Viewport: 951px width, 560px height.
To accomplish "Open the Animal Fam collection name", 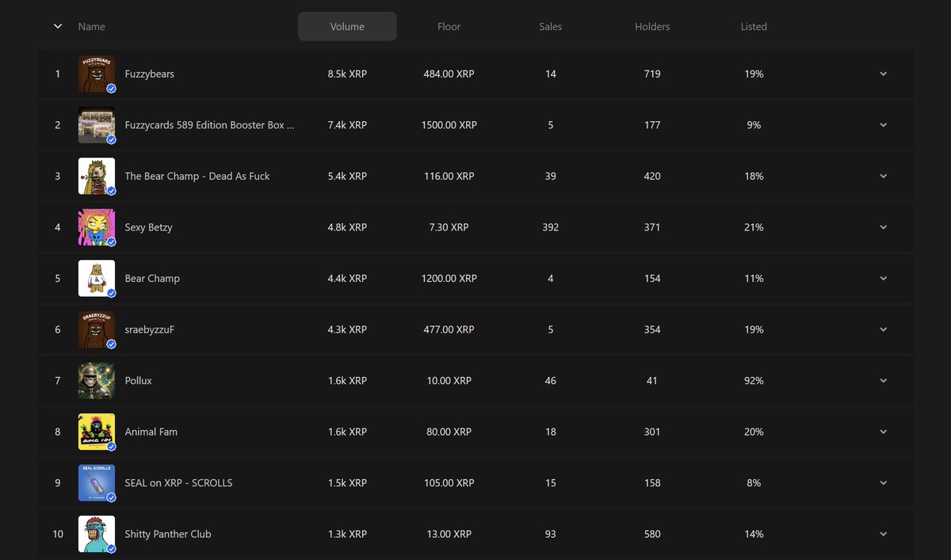I will tap(151, 432).
